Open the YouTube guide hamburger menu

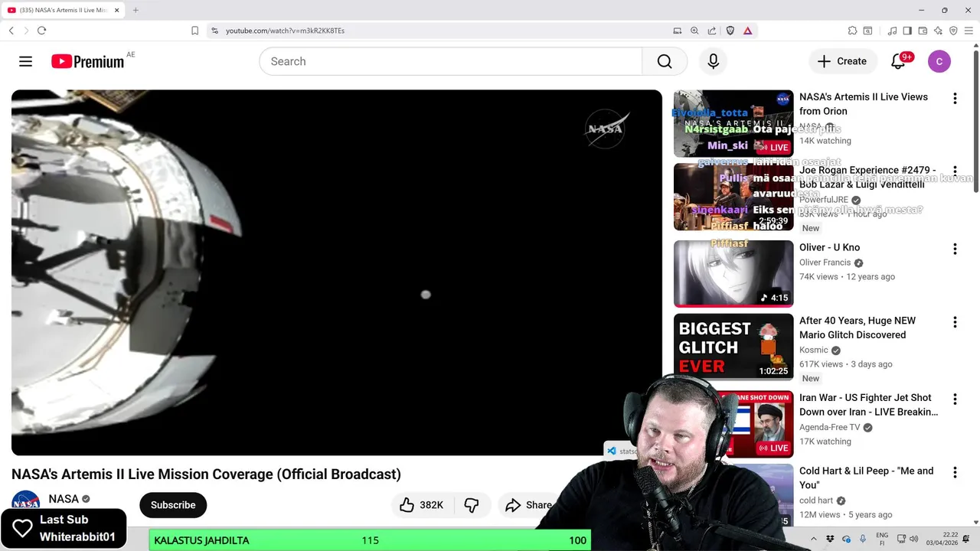click(25, 61)
